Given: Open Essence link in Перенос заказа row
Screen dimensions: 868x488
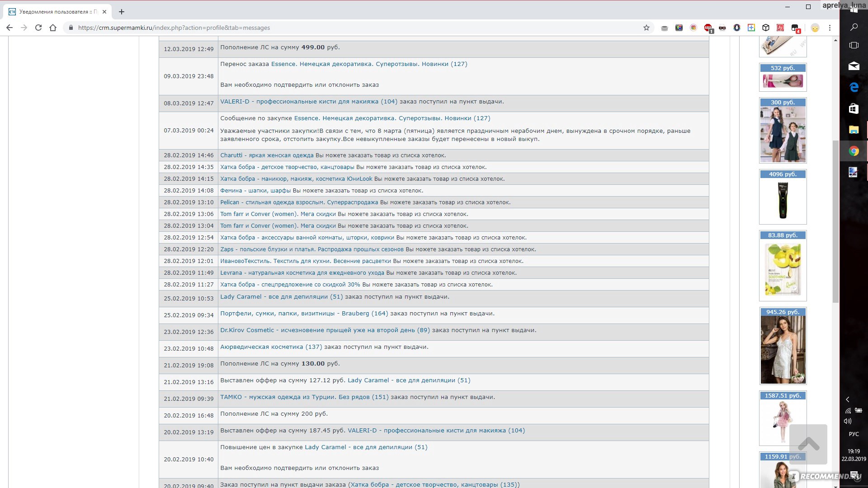Looking at the screenshot, I should coord(369,64).
